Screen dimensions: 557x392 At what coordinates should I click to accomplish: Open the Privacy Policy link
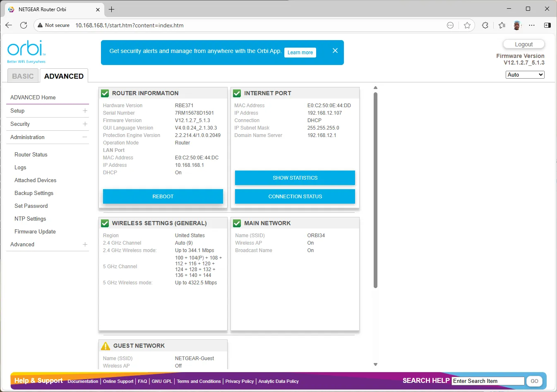coord(240,381)
